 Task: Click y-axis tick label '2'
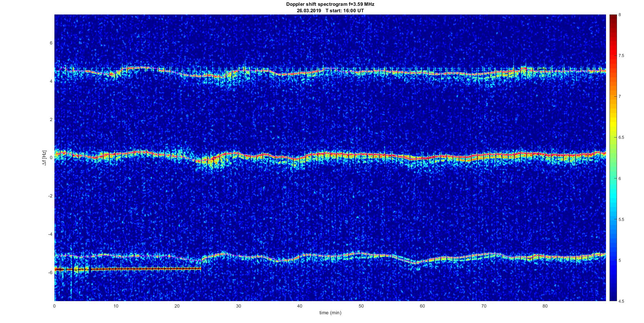point(51,119)
